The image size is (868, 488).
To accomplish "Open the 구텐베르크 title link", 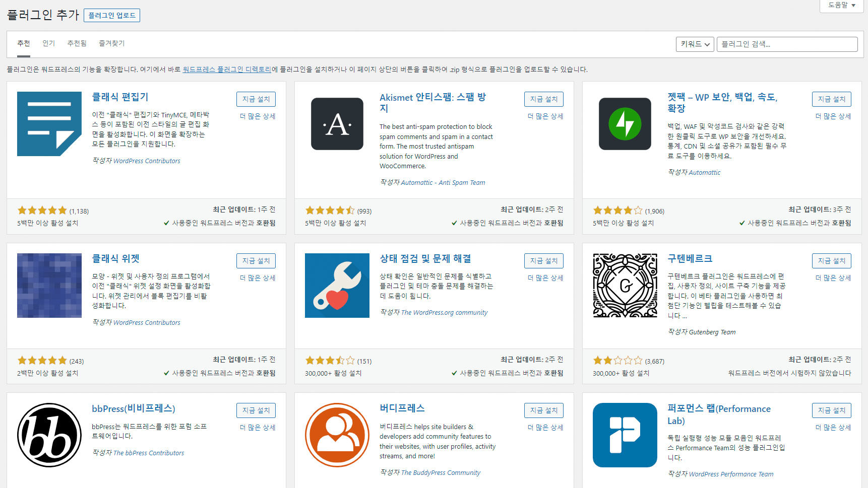I will [x=690, y=259].
